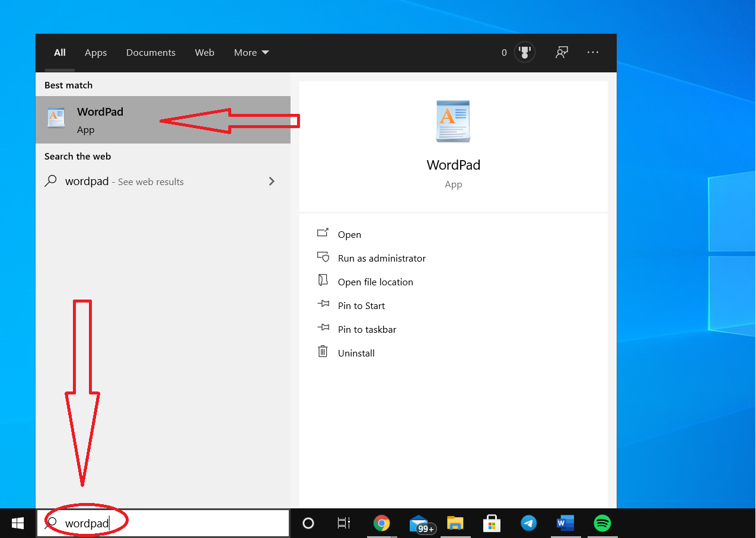Click Uninstall for WordPad
Screen dimensions: 756x538
coord(356,354)
